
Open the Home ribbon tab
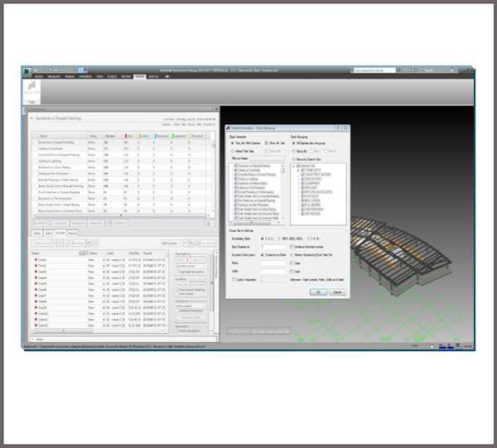coord(39,77)
